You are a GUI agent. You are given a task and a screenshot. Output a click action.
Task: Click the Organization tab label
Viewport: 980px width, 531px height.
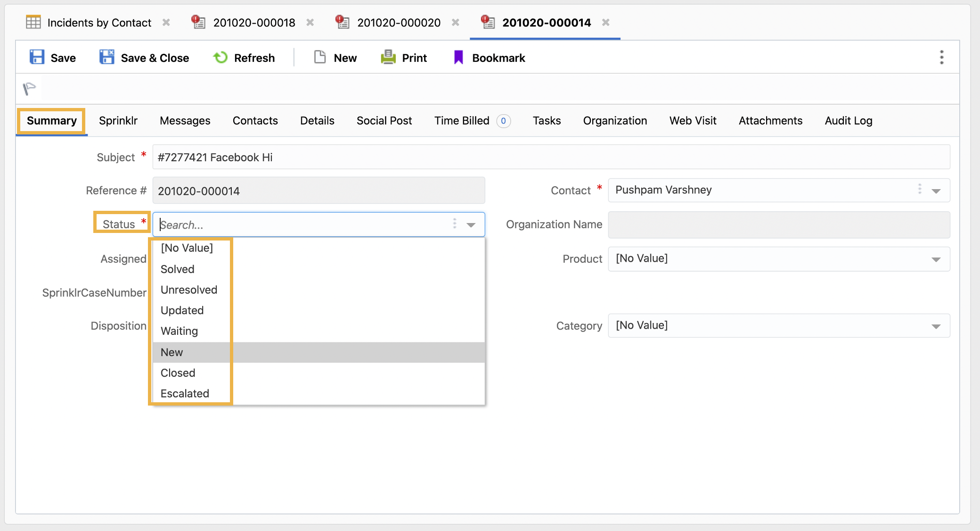(x=615, y=121)
